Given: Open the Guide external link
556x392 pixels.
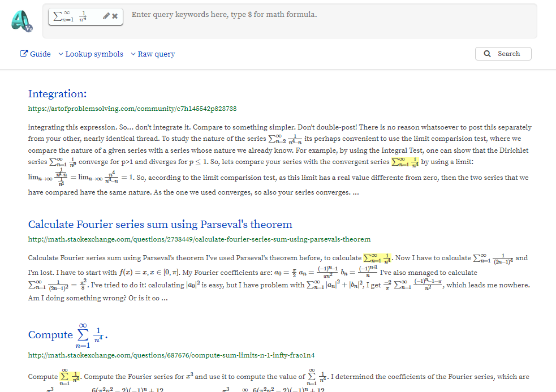Looking at the screenshot, I should point(36,54).
